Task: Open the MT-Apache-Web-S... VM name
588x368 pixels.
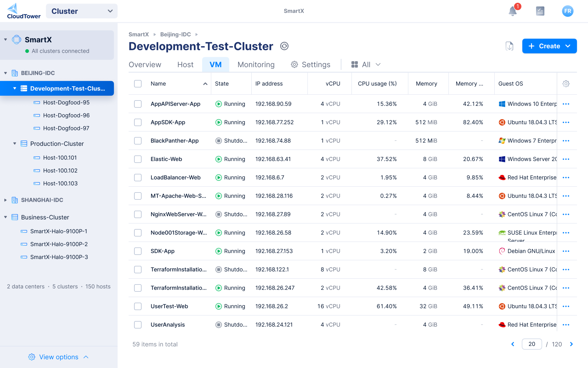Action: [178, 196]
